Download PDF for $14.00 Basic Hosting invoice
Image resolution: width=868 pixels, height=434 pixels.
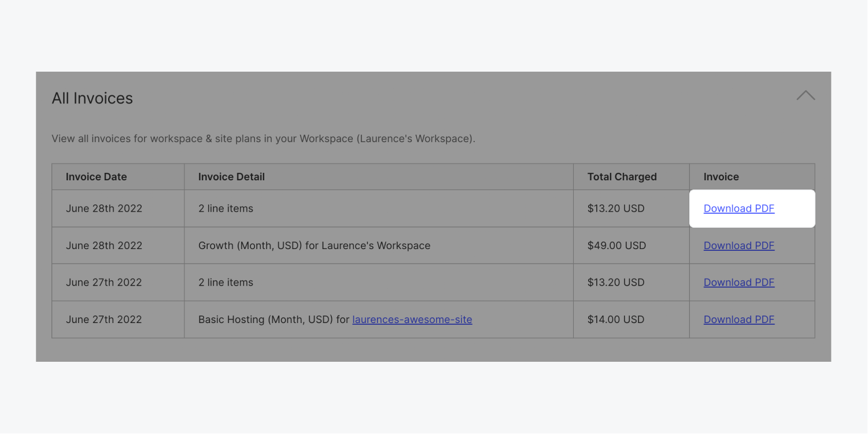pos(738,320)
